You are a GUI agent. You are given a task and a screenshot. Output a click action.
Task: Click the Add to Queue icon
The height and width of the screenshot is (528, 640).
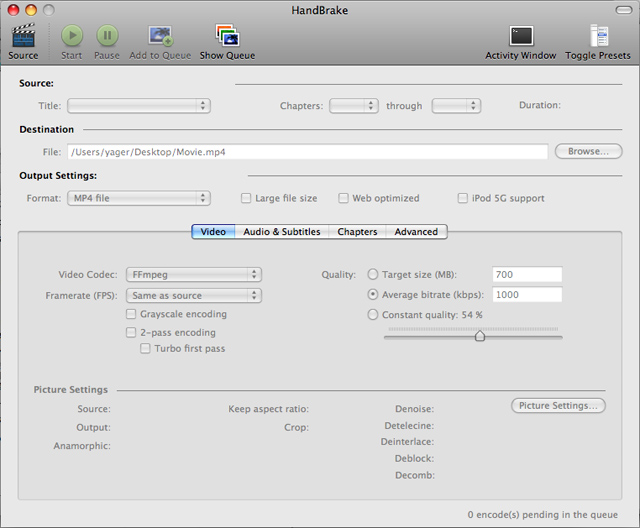click(x=162, y=36)
